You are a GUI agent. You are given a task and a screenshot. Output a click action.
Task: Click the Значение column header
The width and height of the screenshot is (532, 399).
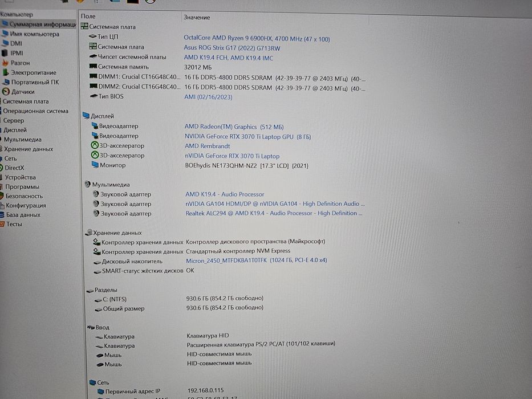pos(197,17)
